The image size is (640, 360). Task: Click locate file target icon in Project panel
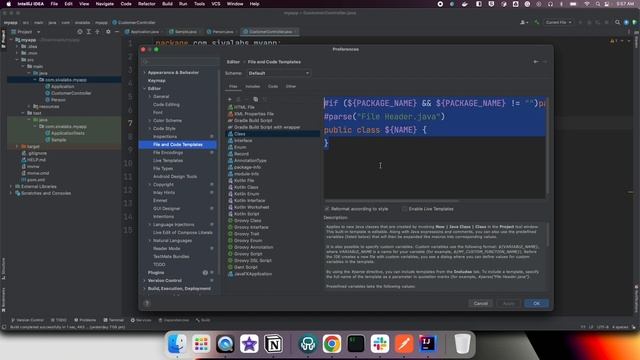coord(80,32)
